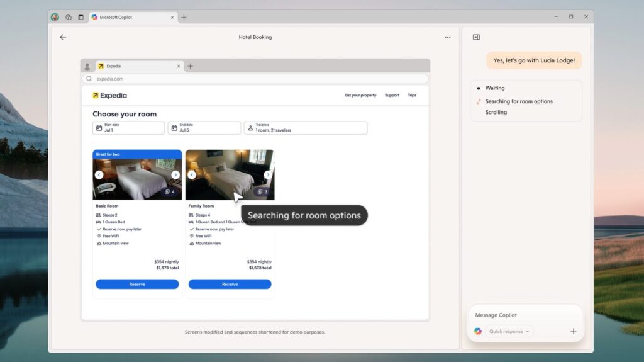
Task: Click the Scrolling status line
Action: coord(496,112)
